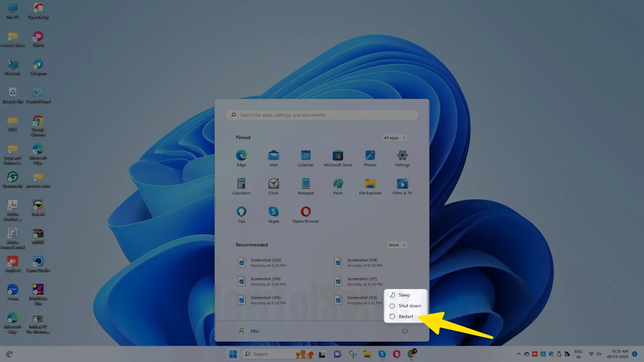The width and height of the screenshot is (644, 362).
Task: Select the Recycle Bin desktop icon
Action: [x=13, y=96]
